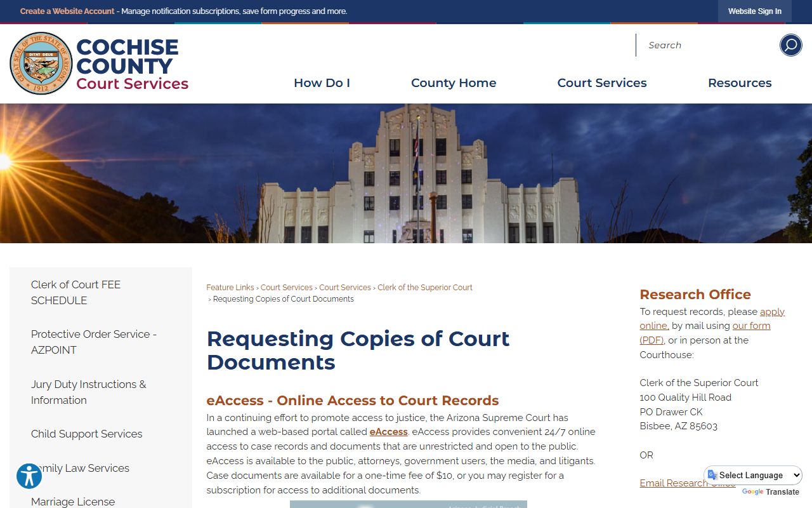
Task: Open the Select Language dropdown
Action: point(754,475)
